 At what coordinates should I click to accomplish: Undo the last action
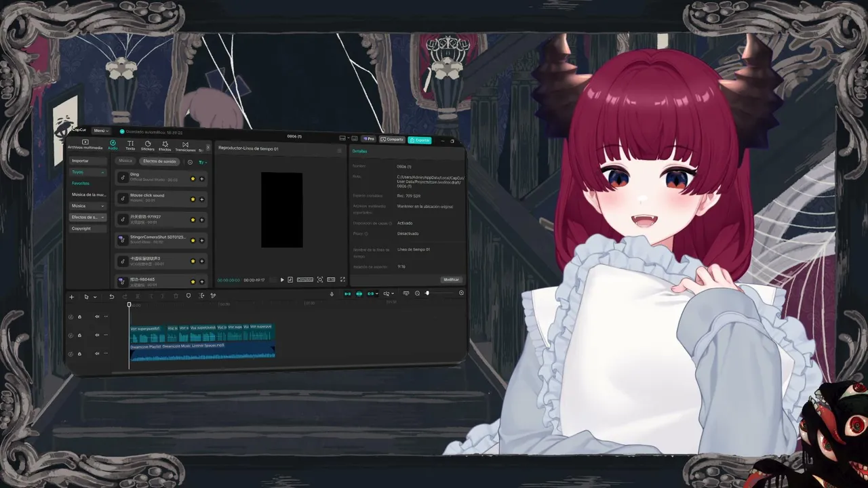[x=111, y=296]
